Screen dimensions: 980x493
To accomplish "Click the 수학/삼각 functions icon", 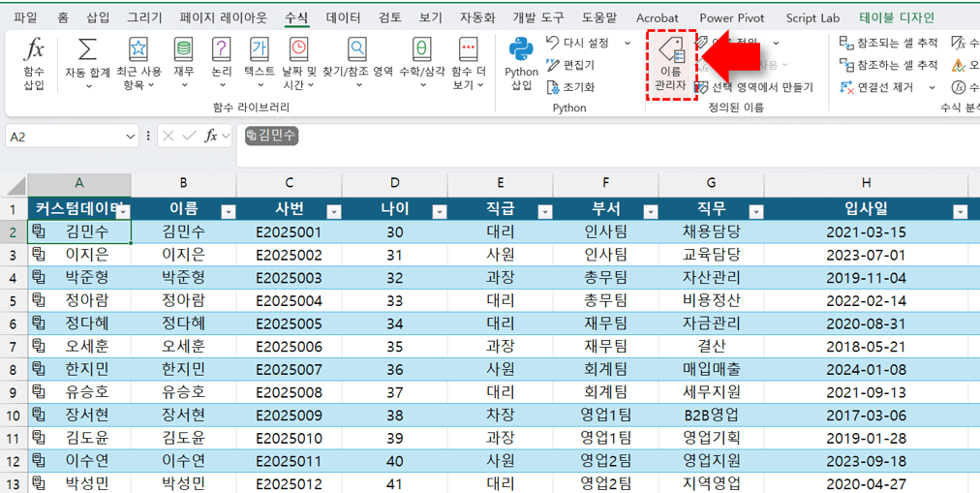I will click(x=422, y=50).
